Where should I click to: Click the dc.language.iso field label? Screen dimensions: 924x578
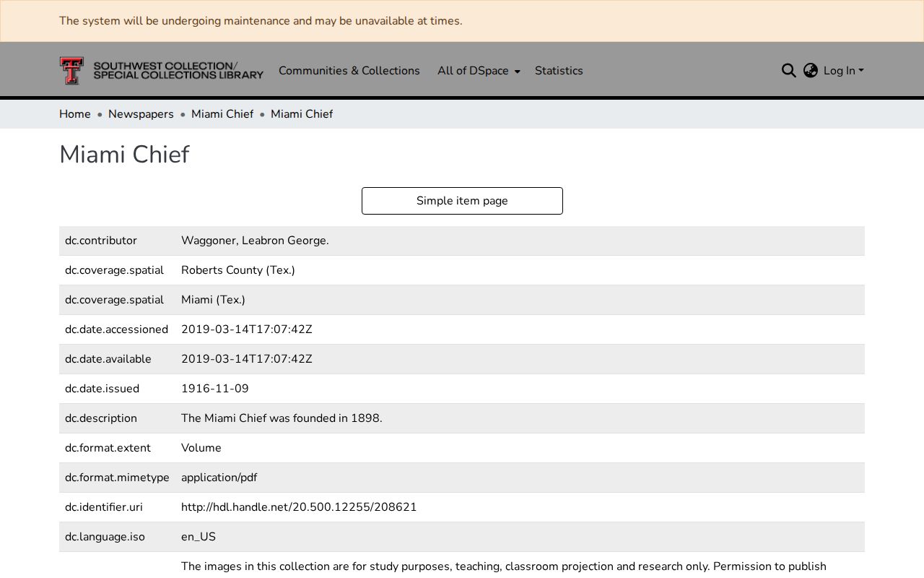[x=105, y=537]
